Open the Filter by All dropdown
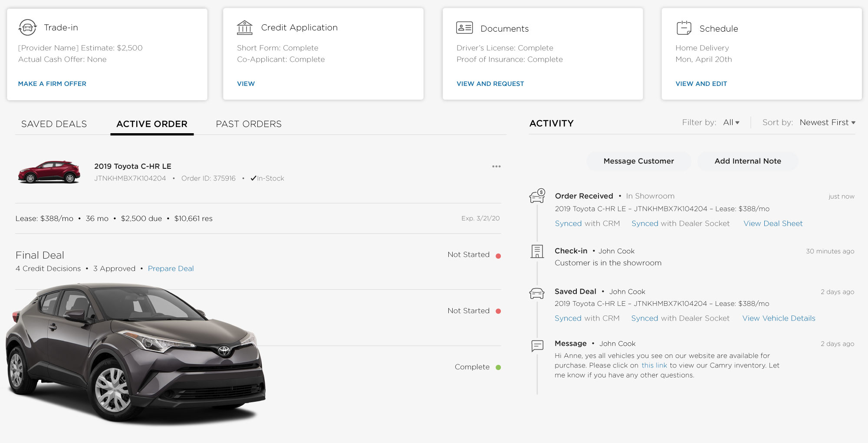The height and width of the screenshot is (443, 868). [731, 122]
